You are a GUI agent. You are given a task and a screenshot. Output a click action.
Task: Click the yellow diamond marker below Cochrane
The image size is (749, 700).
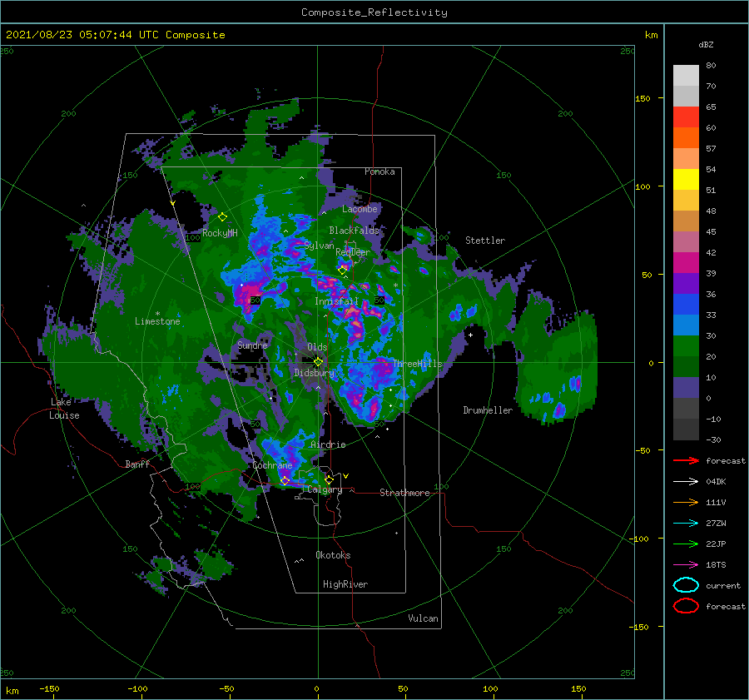285,481
